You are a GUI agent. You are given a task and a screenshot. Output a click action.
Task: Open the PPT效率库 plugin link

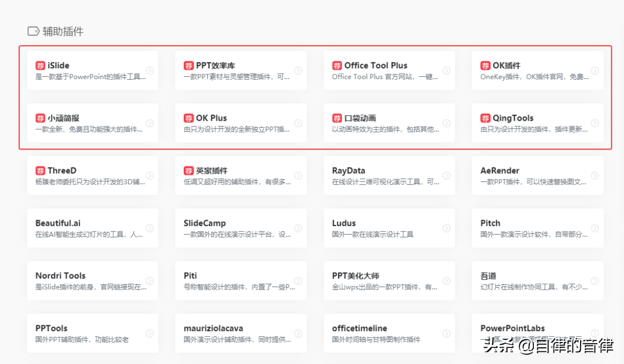click(x=241, y=70)
